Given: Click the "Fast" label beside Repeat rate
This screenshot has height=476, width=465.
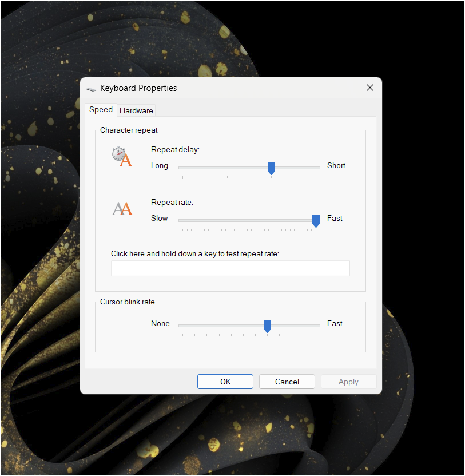Looking at the screenshot, I should coord(335,219).
